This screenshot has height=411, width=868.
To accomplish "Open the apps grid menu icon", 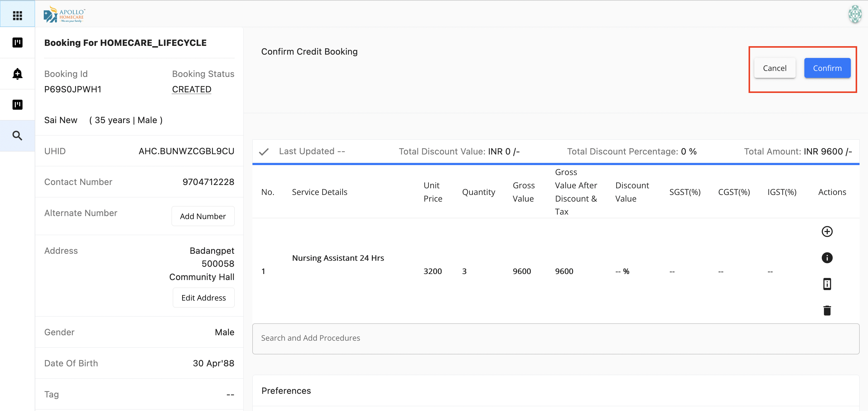I will [x=17, y=15].
